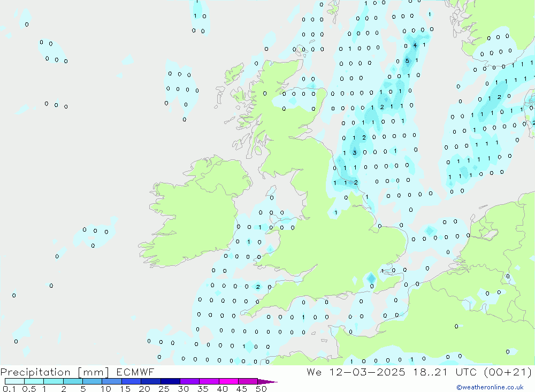Click the '15' legend scale label

(125, 389)
